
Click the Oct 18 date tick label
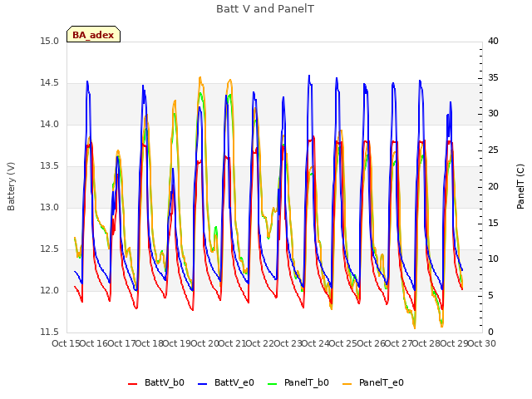click(x=150, y=344)
